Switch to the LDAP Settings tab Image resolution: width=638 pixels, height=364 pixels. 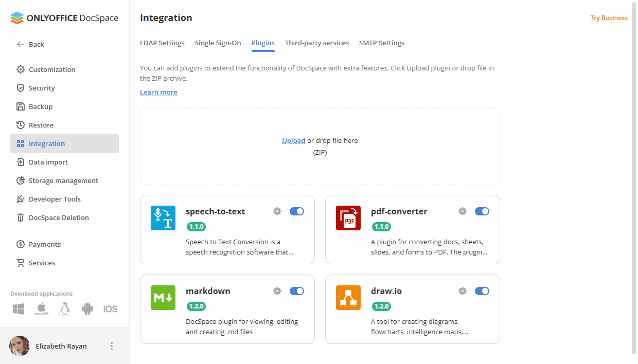click(162, 43)
